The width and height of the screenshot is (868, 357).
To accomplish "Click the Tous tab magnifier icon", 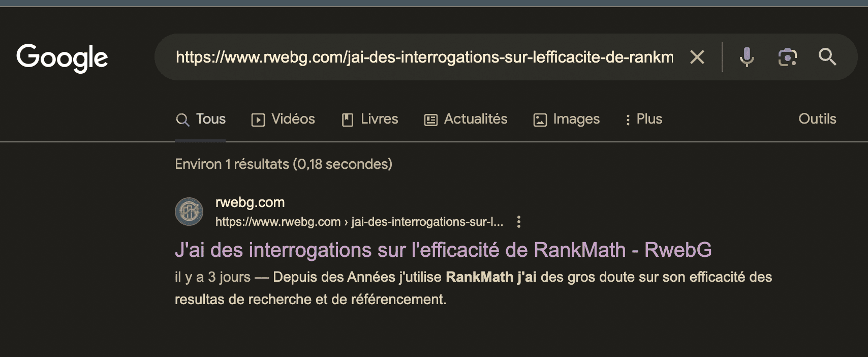I will click(x=182, y=120).
